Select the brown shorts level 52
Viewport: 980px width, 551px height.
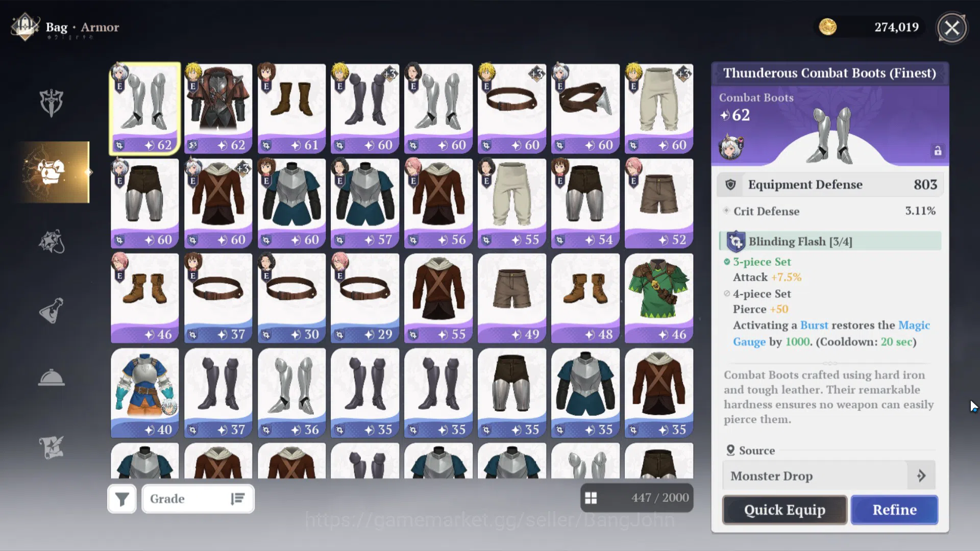coord(659,204)
